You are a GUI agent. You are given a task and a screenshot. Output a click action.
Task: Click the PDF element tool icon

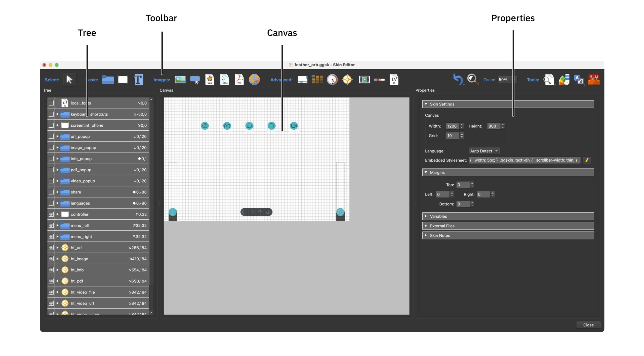(239, 80)
